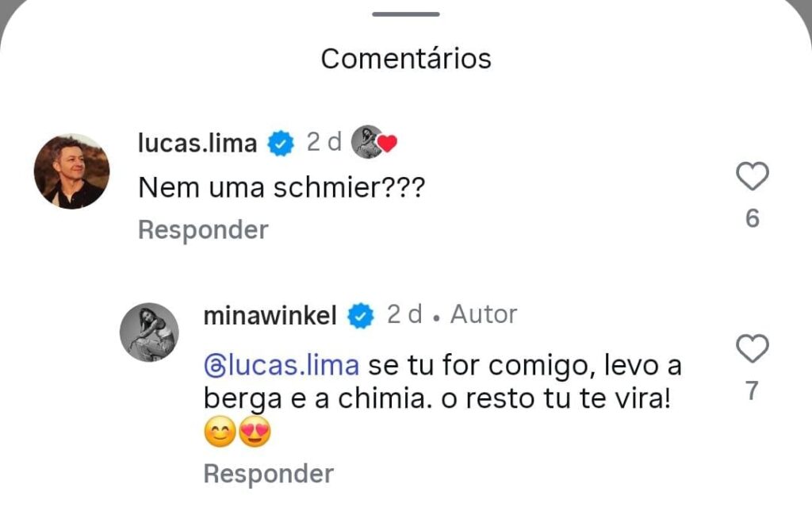Viewport: 812px width, 515px height.
Task: Click Responder under lucas.lima's comment
Action: pyautogui.click(x=202, y=230)
